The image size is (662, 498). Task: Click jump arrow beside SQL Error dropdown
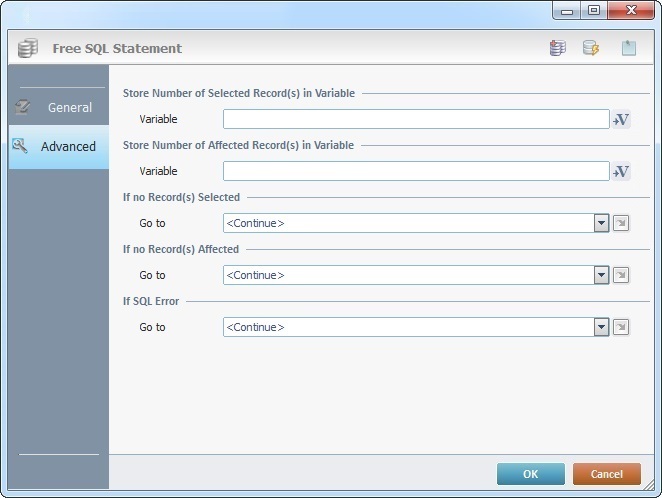coord(621,327)
